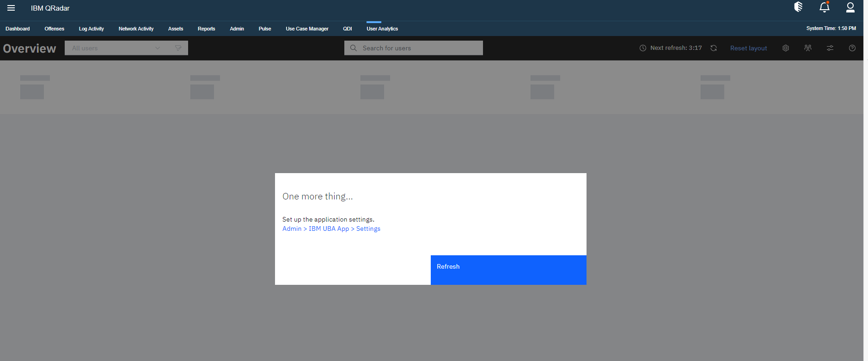868x361 pixels.
Task: Click the filter funnel icon beside All users
Action: (178, 48)
